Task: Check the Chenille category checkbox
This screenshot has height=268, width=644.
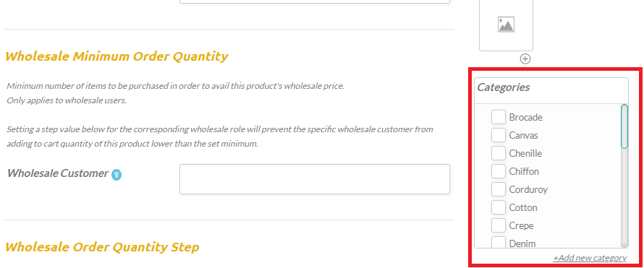Action: point(499,153)
